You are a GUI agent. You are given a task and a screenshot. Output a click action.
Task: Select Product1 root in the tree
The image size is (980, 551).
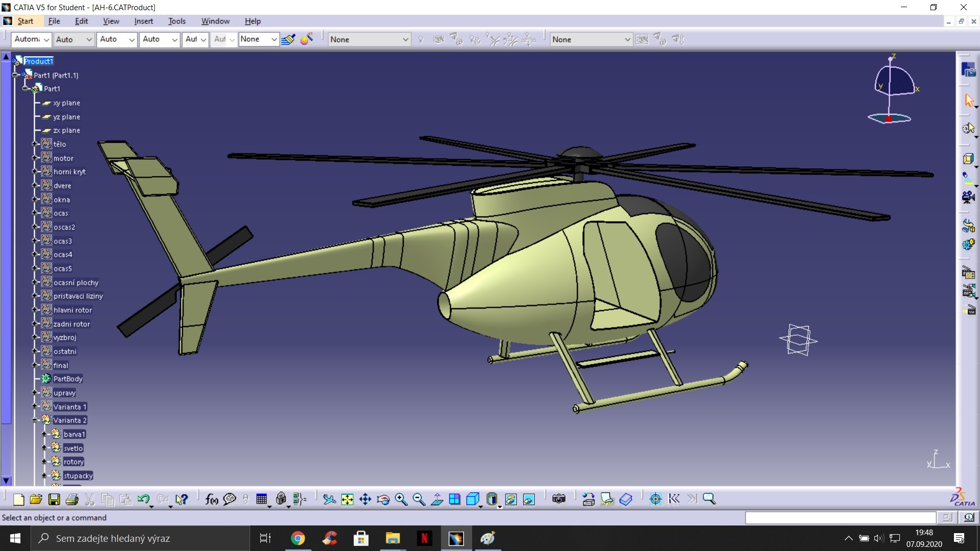(38, 61)
